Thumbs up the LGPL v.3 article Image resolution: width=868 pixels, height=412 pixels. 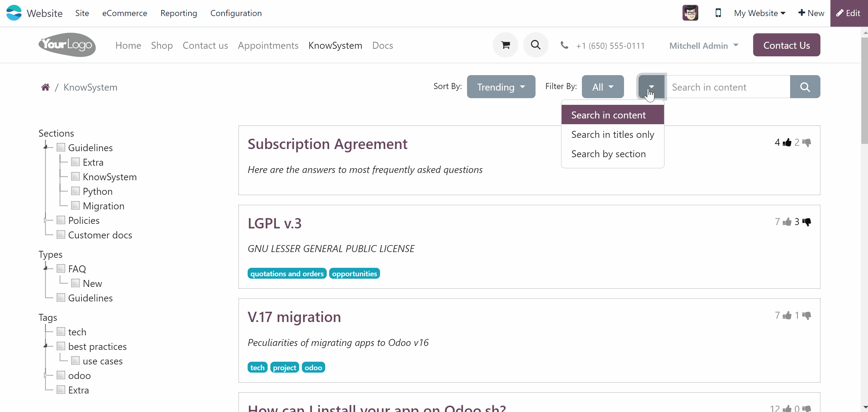(x=787, y=222)
